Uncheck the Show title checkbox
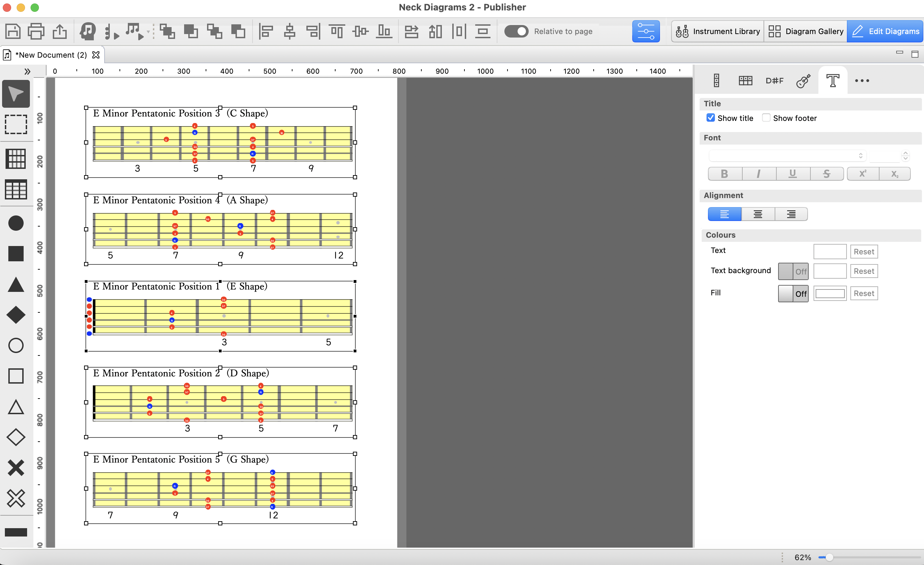The width and height of the screenshot is (924, 565). 710,118
